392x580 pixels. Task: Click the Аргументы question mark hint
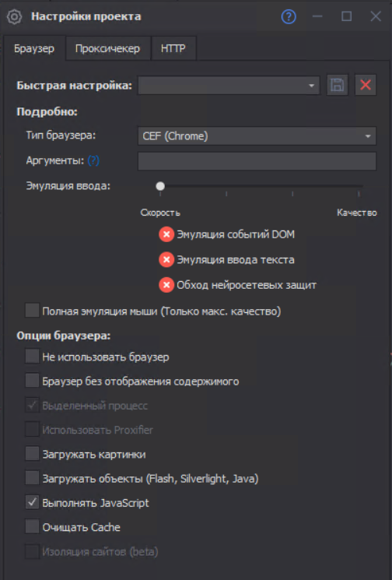[93, 160]
